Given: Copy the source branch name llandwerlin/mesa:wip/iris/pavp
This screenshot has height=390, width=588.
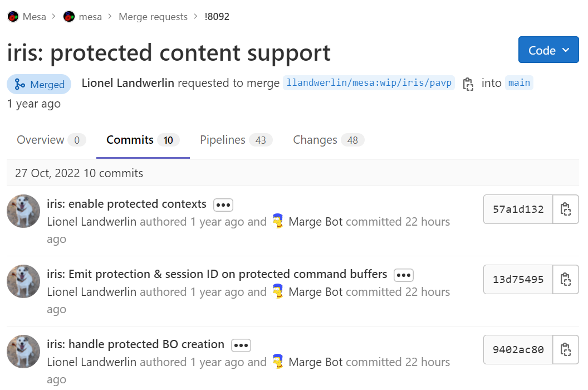Looking at the screenshot, I should 468,83.
